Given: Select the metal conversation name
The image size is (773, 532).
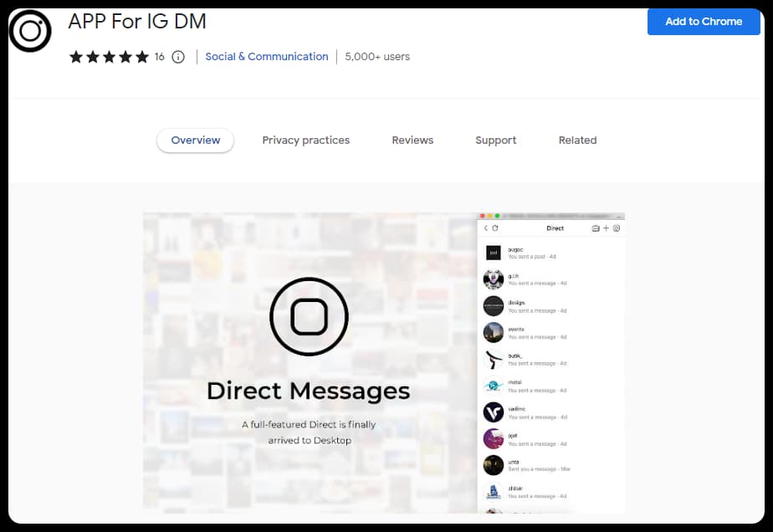Looking at the screenshot, I should tap(514, 382).
